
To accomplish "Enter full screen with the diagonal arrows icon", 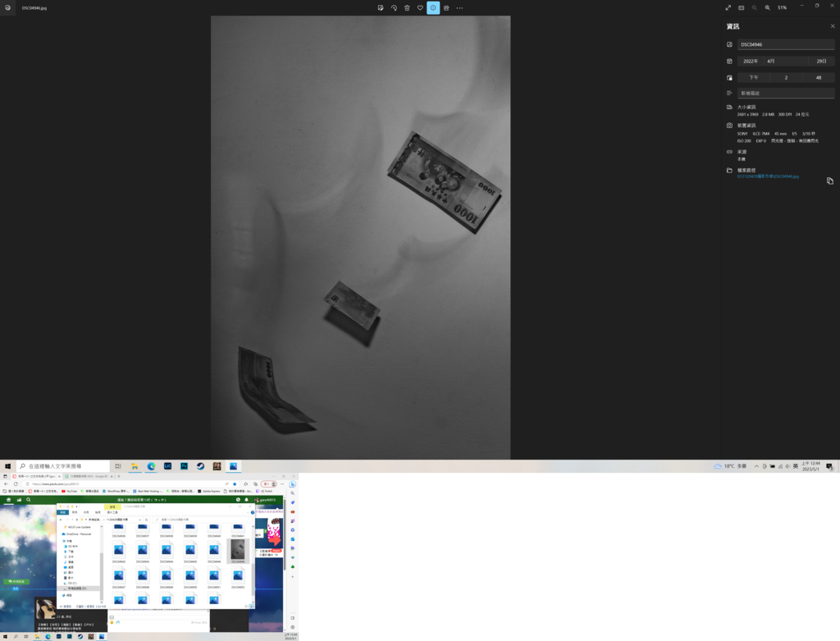I will 728,8.
